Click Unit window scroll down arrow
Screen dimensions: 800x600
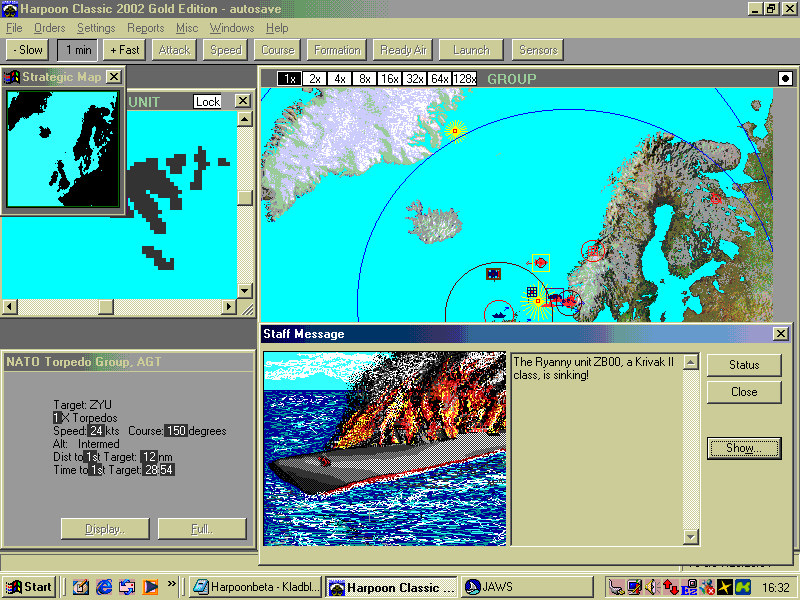(x=245, y=291)
